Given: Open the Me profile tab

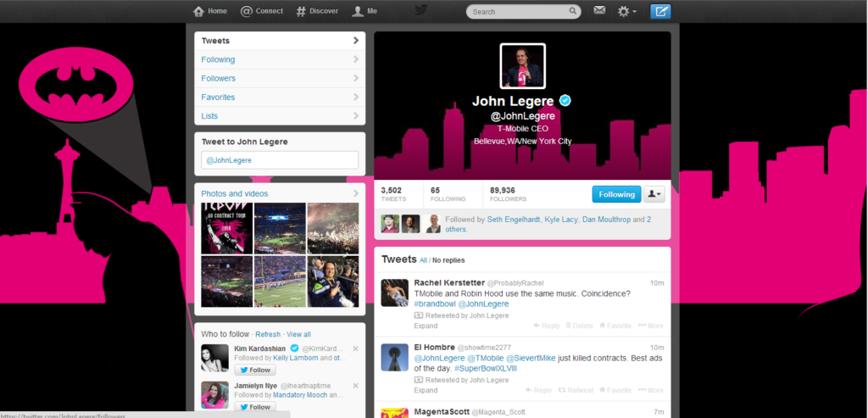Looking at the screenshot, I should pyautogui.click(x=364, y=11).
